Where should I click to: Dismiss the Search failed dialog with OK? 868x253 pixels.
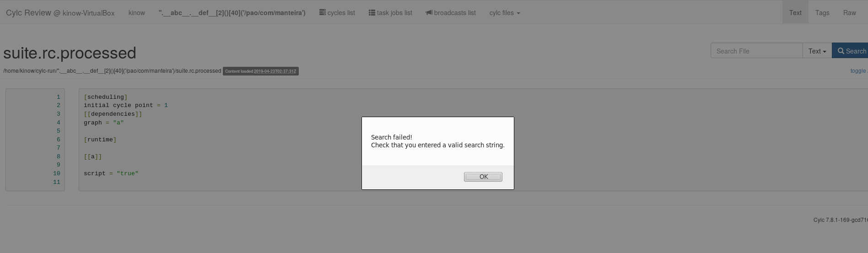pos(483,177)
